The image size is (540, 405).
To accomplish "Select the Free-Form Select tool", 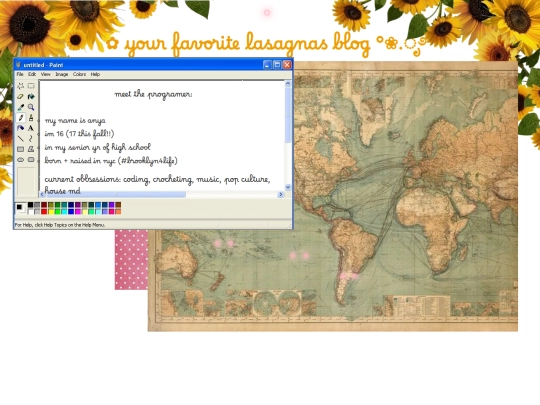I will pos(21,86).
